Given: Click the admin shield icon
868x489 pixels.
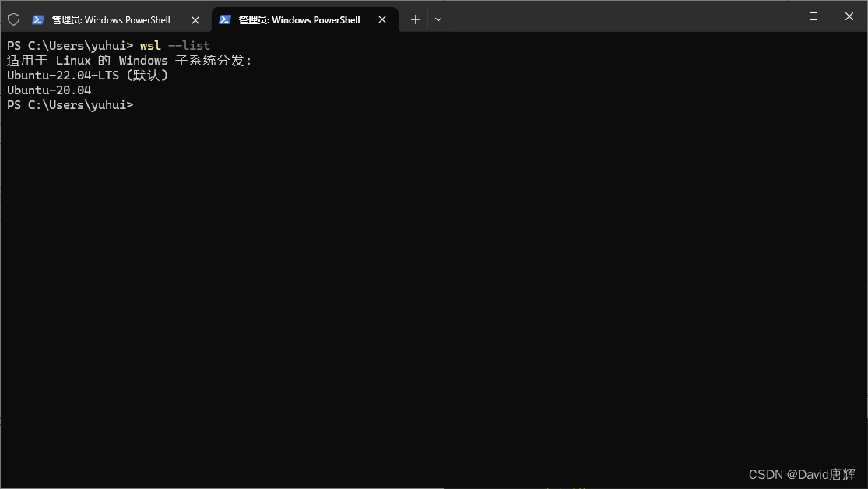Looking at the screenshot, I should pos(14,20).
